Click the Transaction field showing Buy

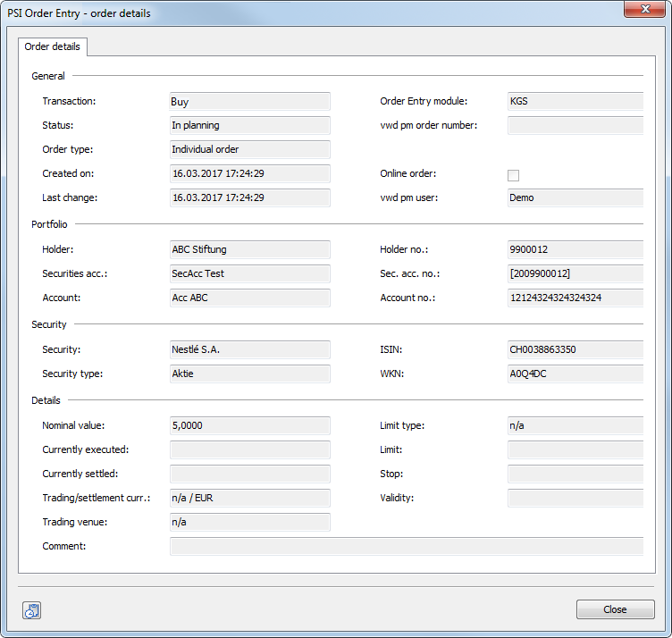(249, 102)
